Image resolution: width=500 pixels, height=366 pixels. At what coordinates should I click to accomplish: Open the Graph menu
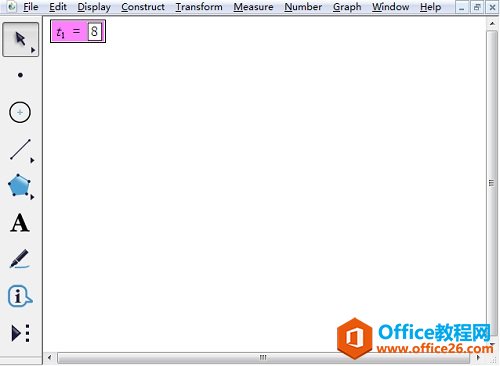[347, 7]
